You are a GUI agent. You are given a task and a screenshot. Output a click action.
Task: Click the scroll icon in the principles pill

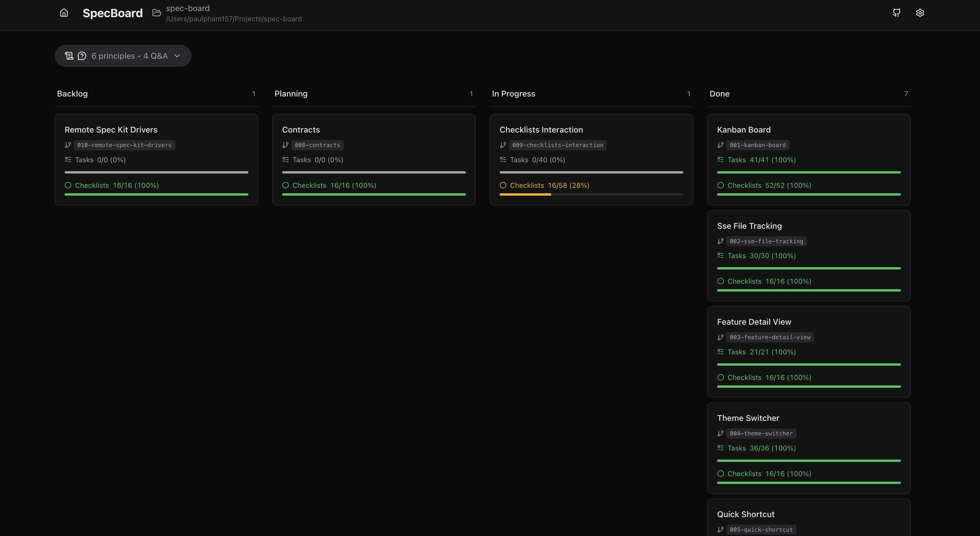point(69,56)
